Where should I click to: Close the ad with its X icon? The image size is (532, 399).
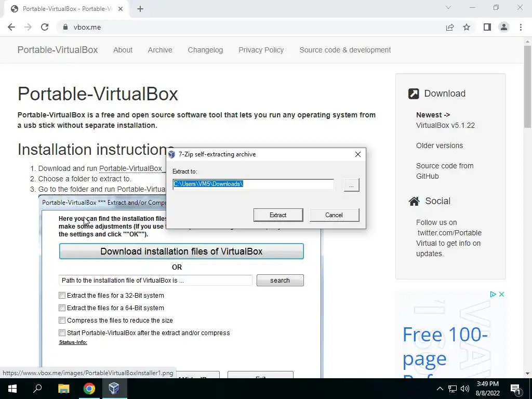[501, 294]
